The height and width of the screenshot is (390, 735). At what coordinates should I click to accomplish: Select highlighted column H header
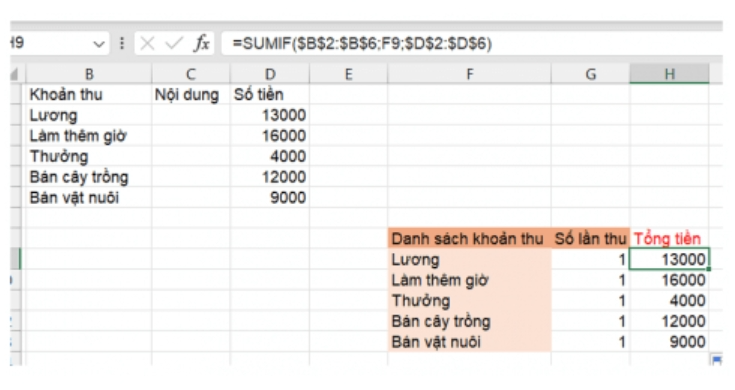[669, 74]
